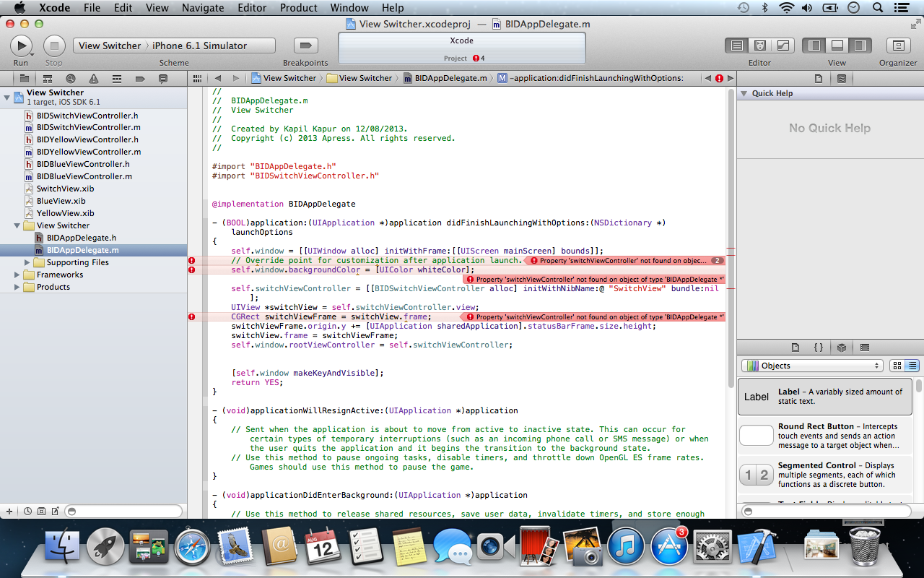Screen dimensions: 924x578
Task: Expand the Frameworks group
Action: (x=18, y=275)
